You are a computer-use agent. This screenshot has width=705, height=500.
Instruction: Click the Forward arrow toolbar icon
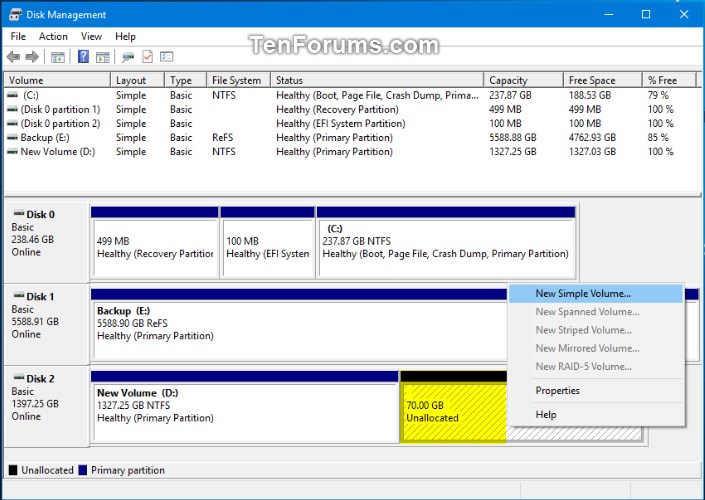tap(32, 57)
